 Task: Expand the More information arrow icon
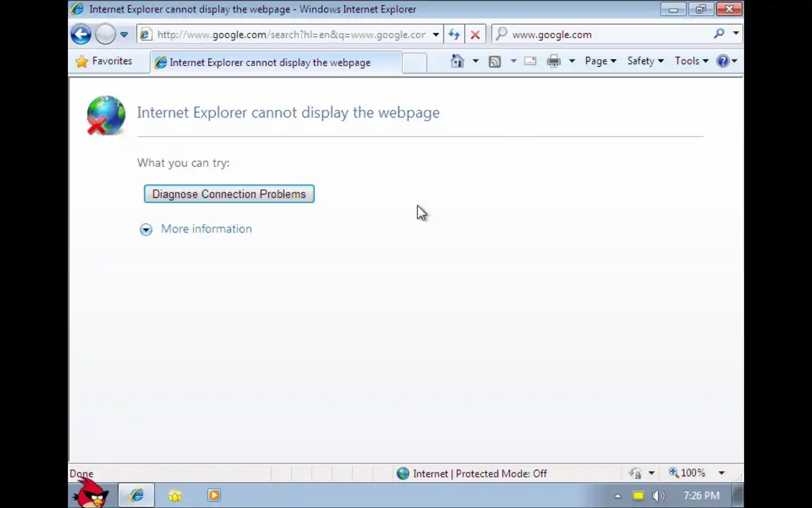146,229
